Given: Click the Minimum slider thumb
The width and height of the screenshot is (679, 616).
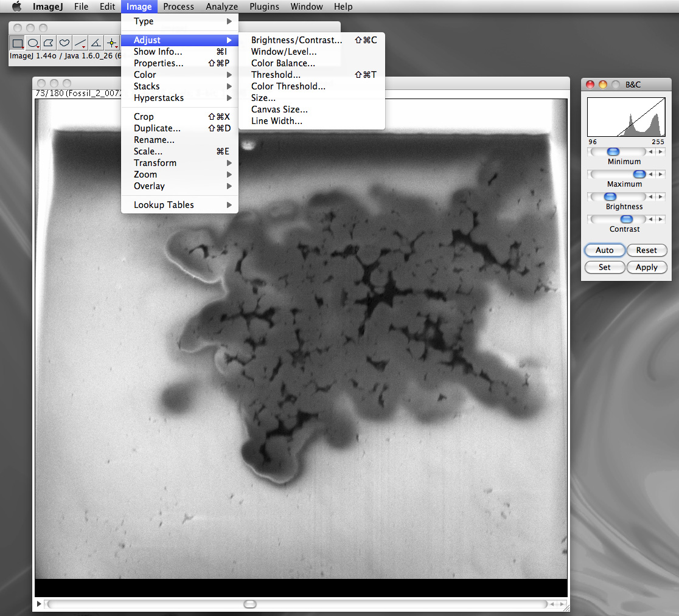Looking at the screenshot, I should point(613,151).
